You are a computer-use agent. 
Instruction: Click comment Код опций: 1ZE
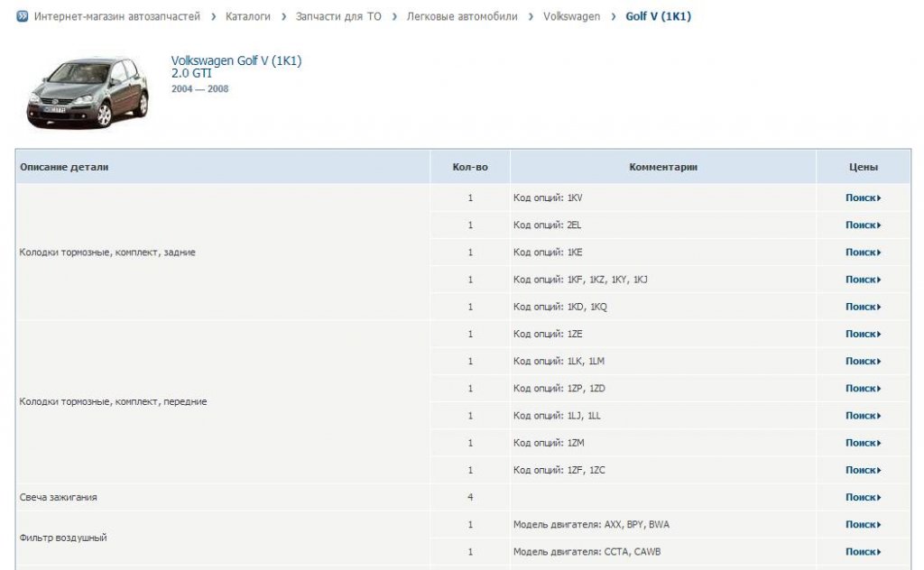click(x=548, y=334)
